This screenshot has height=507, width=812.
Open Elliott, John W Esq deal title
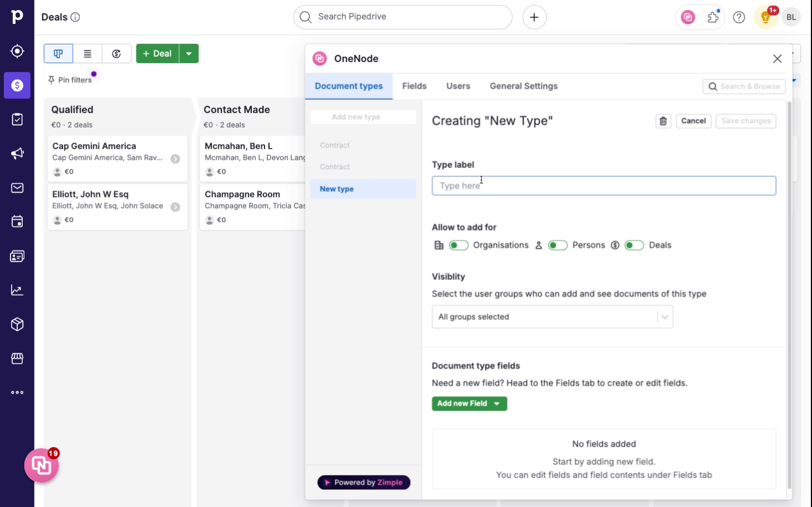90,194
